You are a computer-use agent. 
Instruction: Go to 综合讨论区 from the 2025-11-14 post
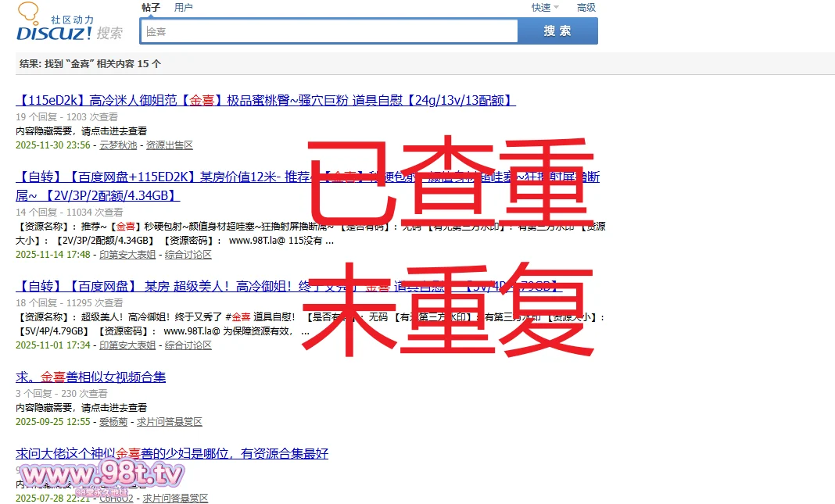tap(188, 255)
